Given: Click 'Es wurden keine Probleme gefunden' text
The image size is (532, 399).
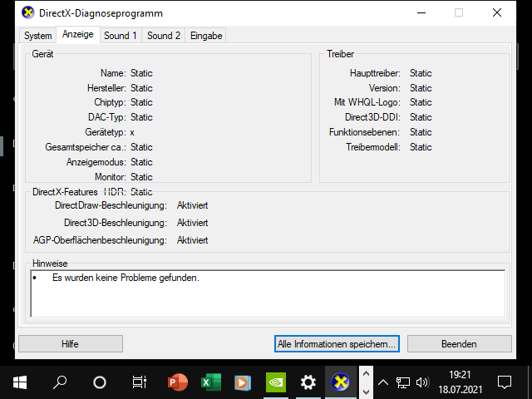Looking at the screenshot, I should (x=126, y=278).
